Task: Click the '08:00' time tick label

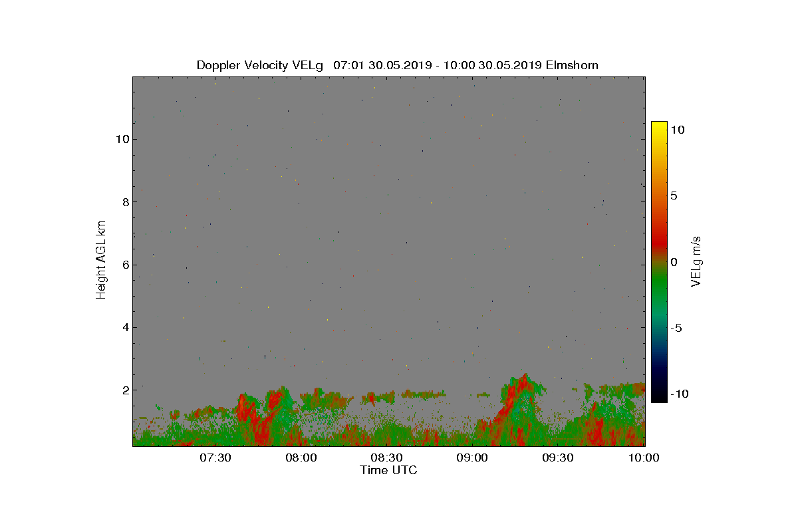Action: [x=301, y=458]
